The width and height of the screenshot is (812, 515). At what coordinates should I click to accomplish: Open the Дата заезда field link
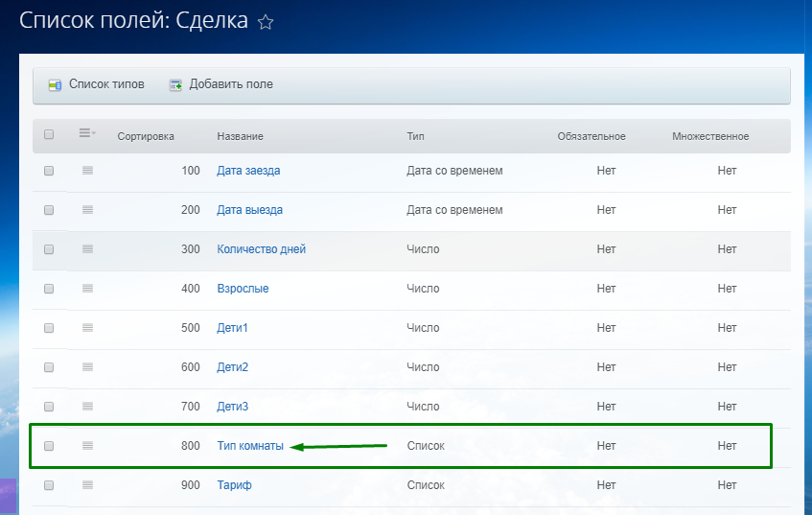[248, 171]
